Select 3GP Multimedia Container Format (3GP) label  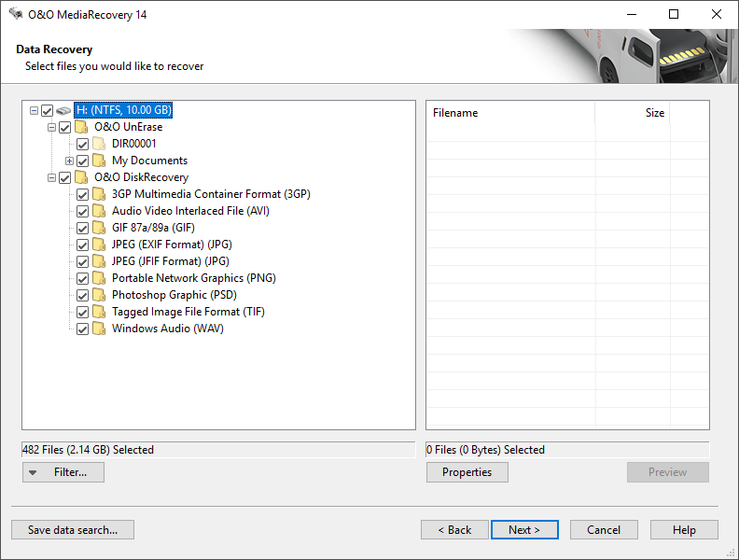211,194
